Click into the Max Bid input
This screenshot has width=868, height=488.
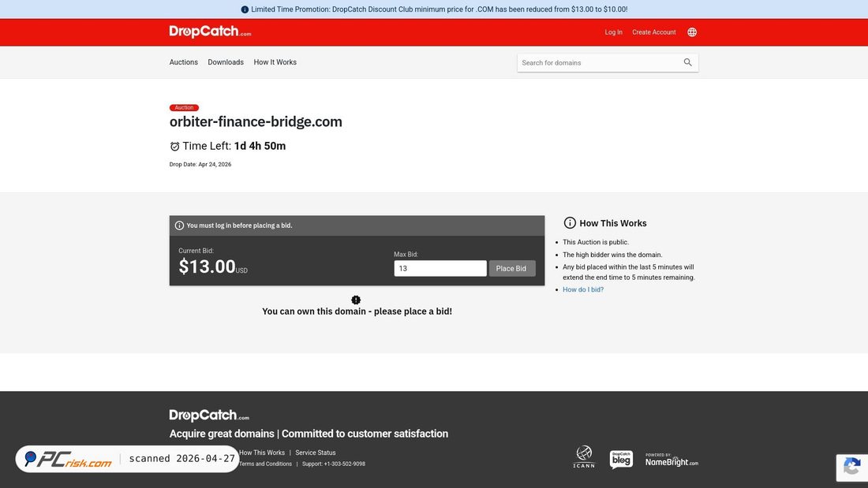pyautogui.click(x=440, y=268)
